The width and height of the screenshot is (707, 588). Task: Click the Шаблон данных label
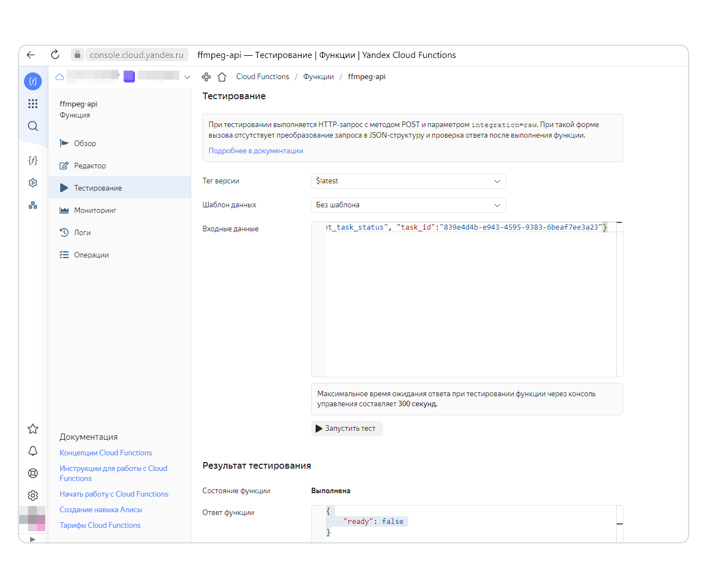coord(229,205)
